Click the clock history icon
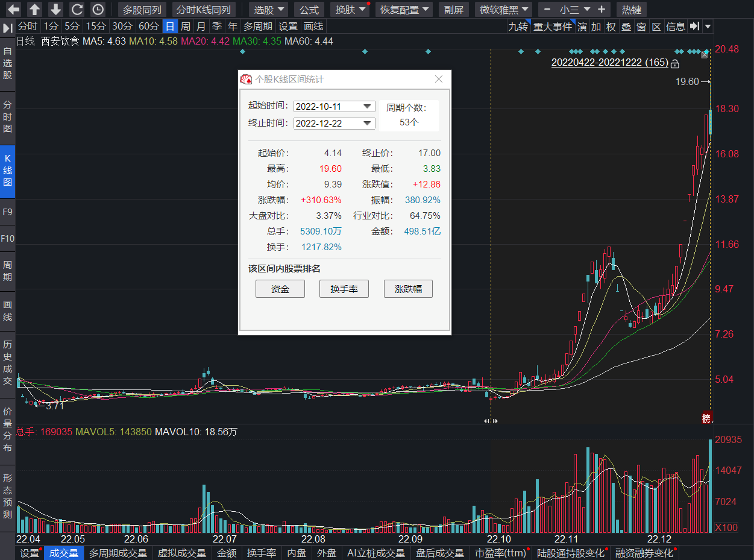The height and width of the screenshot is (560, 754). click(98, 10)
